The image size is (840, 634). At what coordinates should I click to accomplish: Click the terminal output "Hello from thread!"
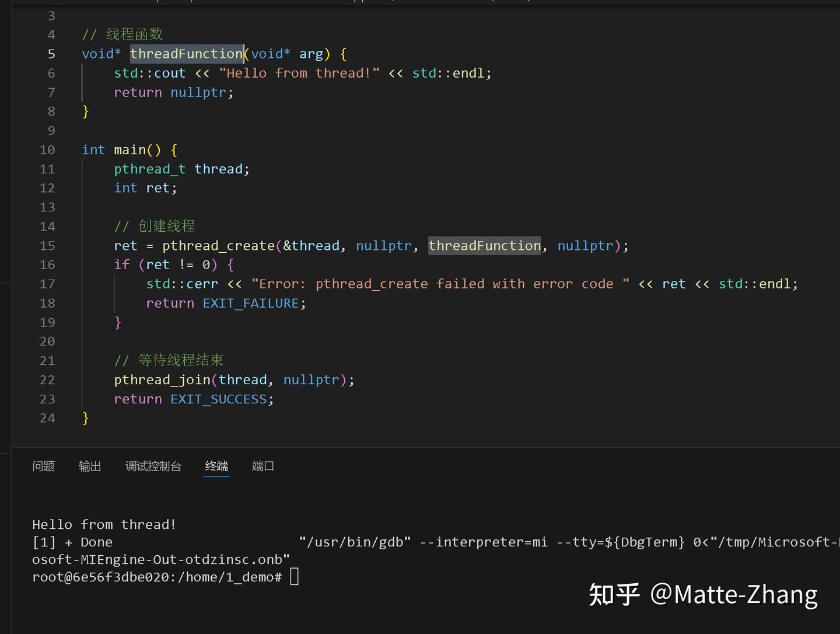pyautogui.click(x=104, y=525)
